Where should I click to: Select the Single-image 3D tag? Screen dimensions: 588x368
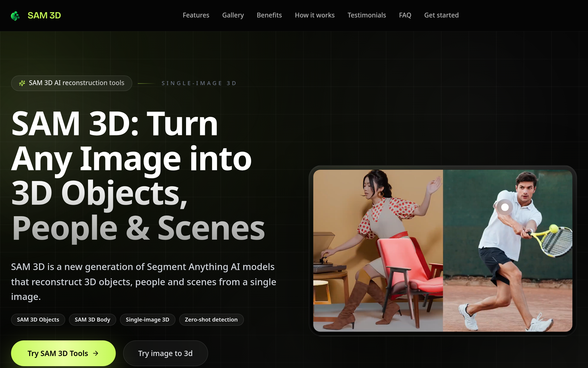tap(147, 319)
